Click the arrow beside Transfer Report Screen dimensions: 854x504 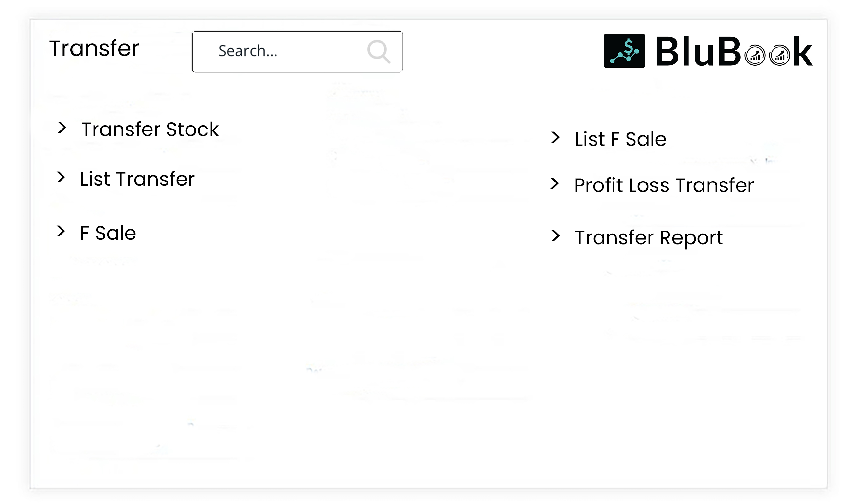(555, 236)
